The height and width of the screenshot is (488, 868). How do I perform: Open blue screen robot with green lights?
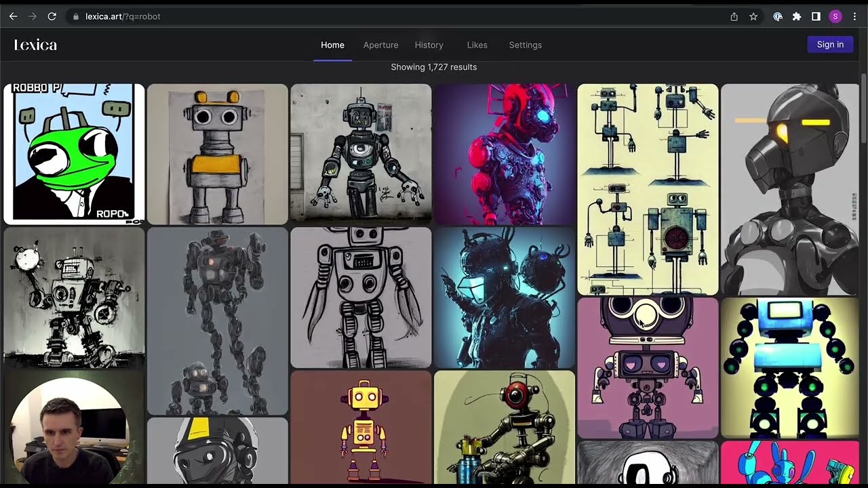tap(790, 368)
